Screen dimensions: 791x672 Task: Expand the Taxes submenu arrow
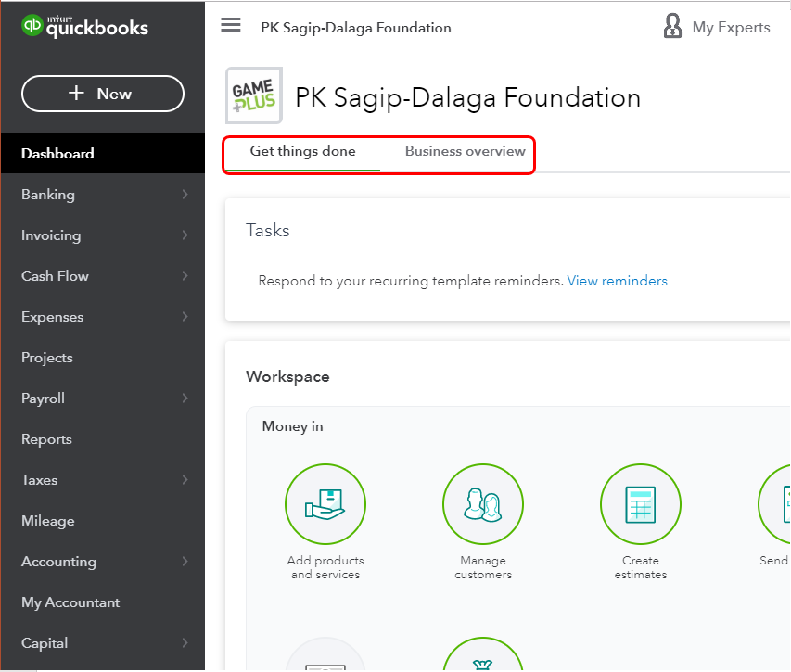185,480
